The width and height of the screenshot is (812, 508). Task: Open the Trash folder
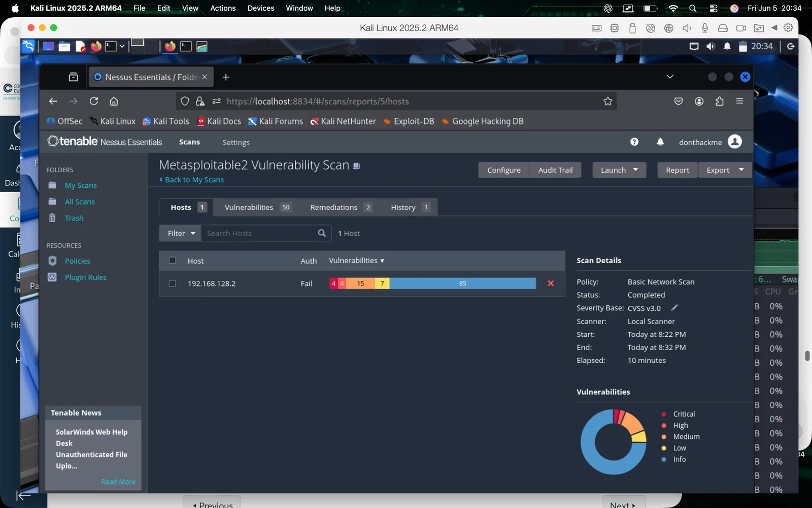coord(74,218)
